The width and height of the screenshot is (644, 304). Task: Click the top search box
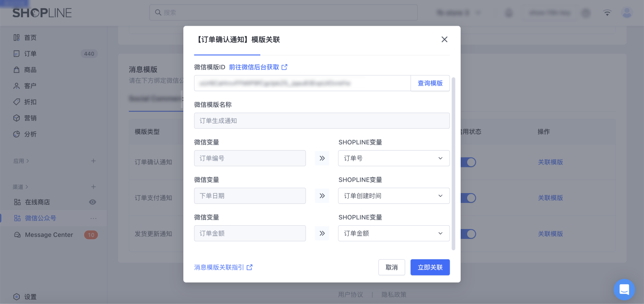(283, 12)
